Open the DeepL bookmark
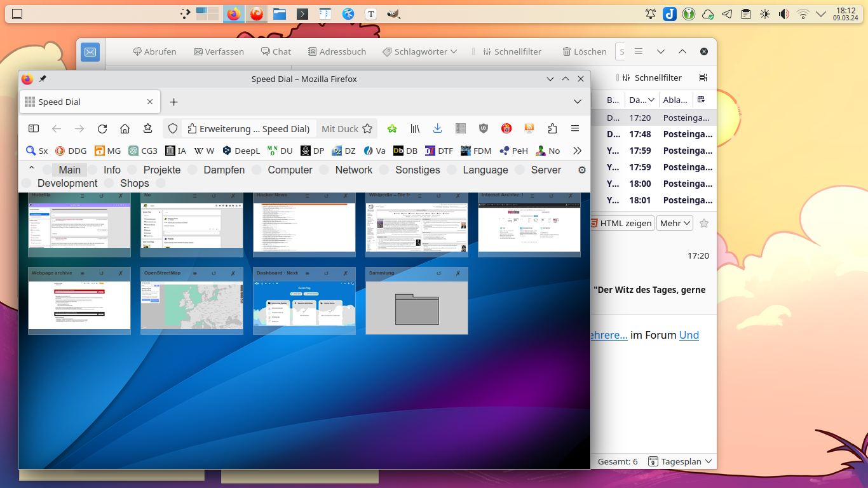Image resolution: width=868 pixels, height=488 pixels. tap(241, 151)
